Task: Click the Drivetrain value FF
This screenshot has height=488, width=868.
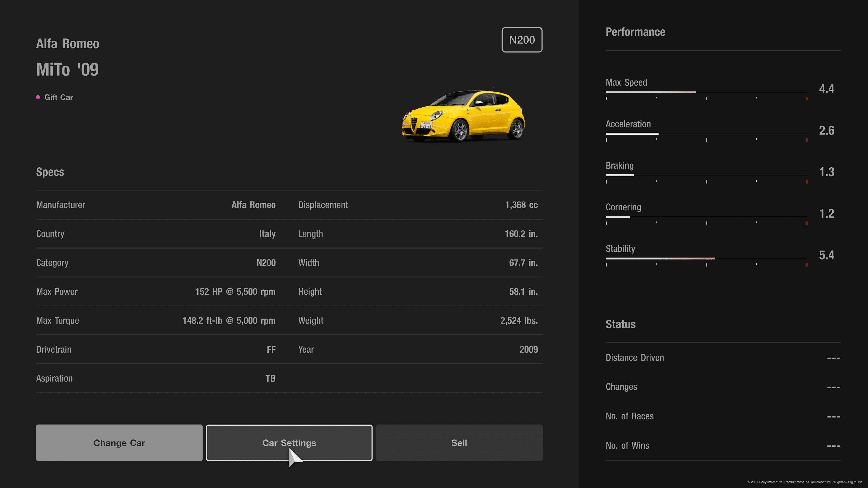Action: (271, 350)
